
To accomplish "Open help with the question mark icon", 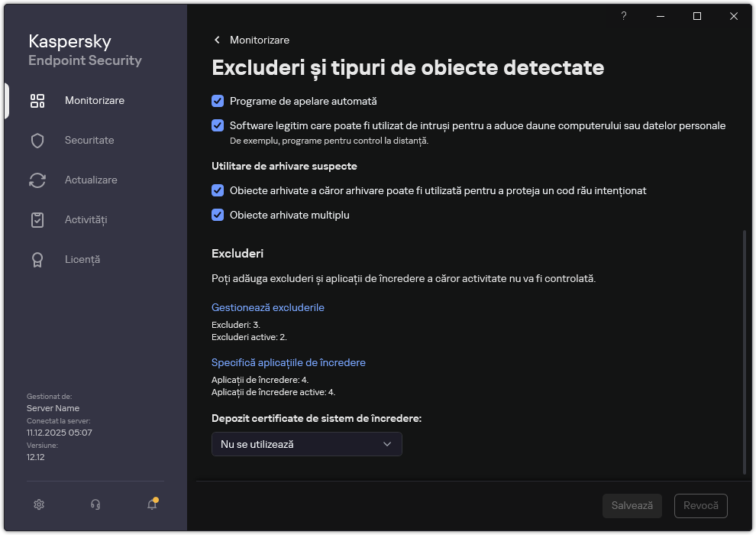I will pos(623,16).
